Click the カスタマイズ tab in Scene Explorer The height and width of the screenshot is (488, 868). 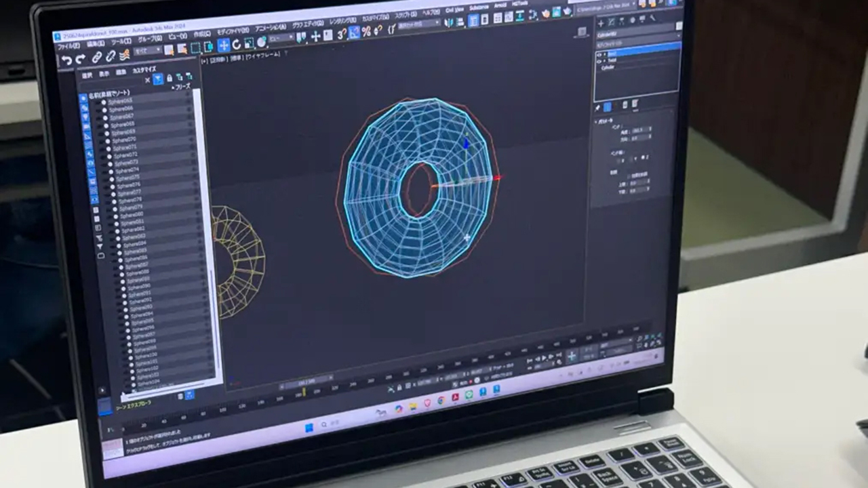[x=143, y=70]
